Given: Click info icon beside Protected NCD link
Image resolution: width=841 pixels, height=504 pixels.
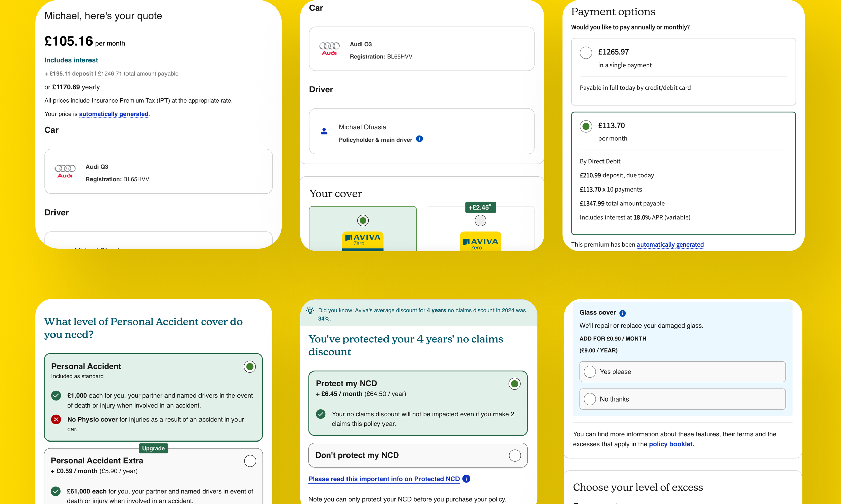Looking at the screenshot, I should (466, 479).
